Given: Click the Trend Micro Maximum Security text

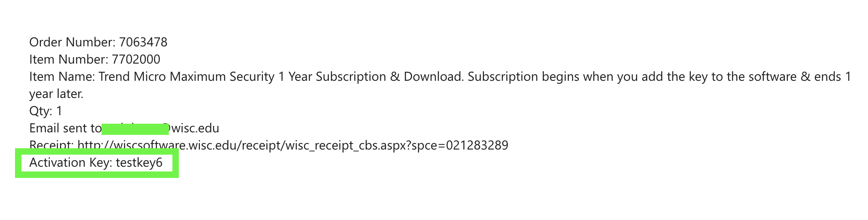Looking at the screenshot, I should pos(187,76).
